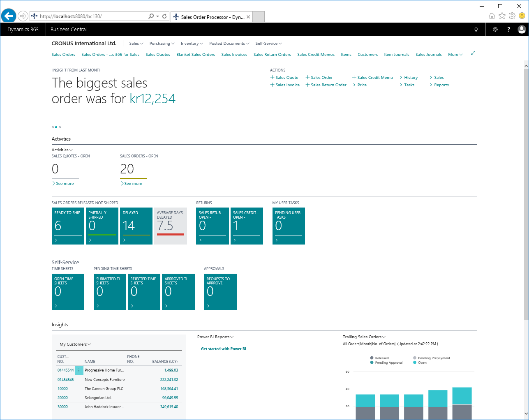Open the user account avatar

[x=522, y=29]
